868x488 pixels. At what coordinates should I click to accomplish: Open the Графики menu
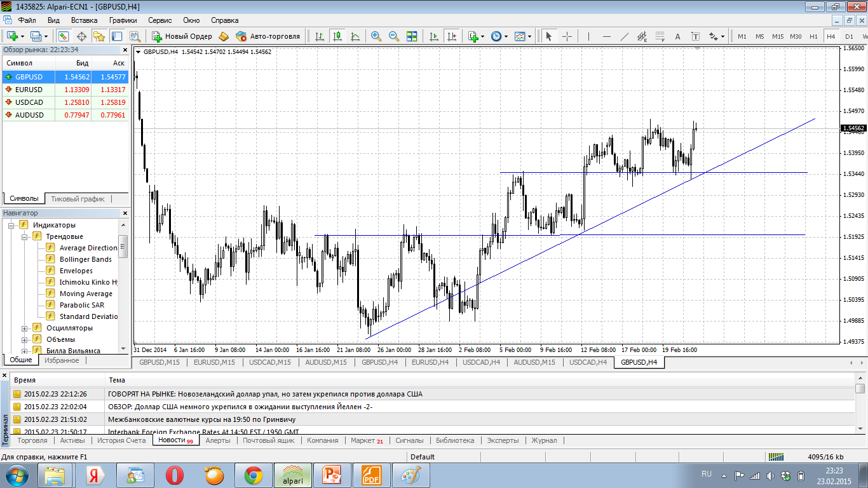coord(123,20)
